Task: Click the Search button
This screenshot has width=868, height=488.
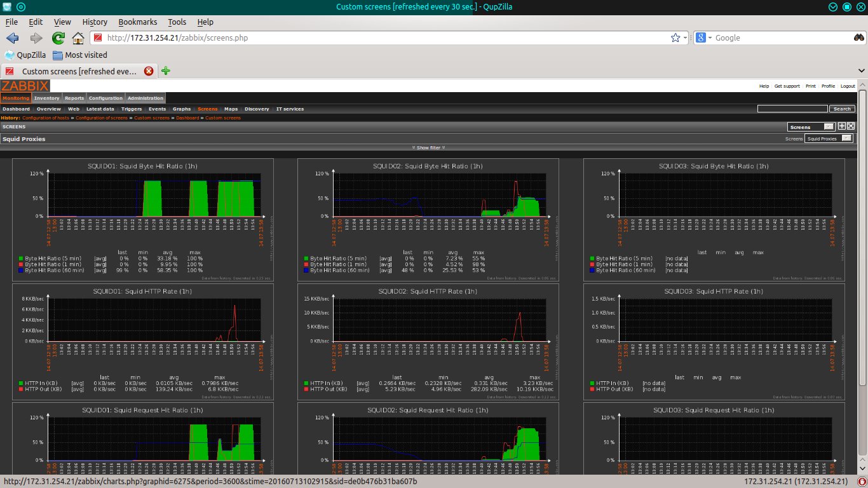Action: pos(842,109)
